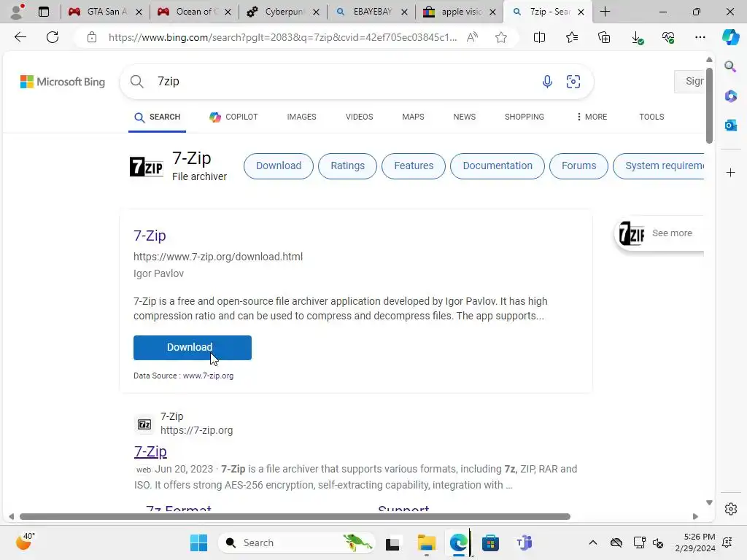The image size is (747, 560).
Task: Click the Forums pill chip
Action: (578, 166)
